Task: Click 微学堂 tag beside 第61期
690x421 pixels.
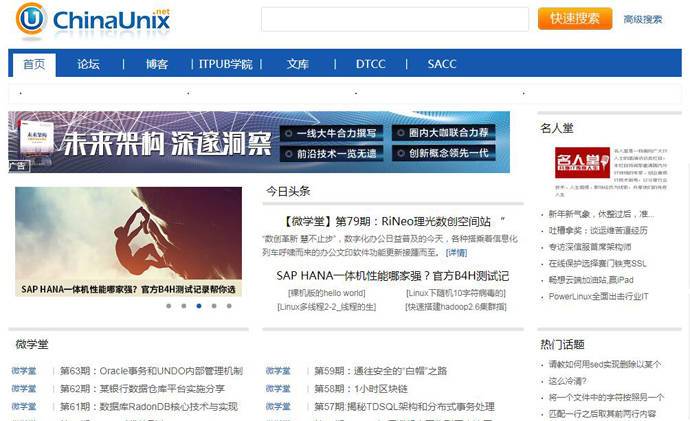Action: (x=24, y=406)
